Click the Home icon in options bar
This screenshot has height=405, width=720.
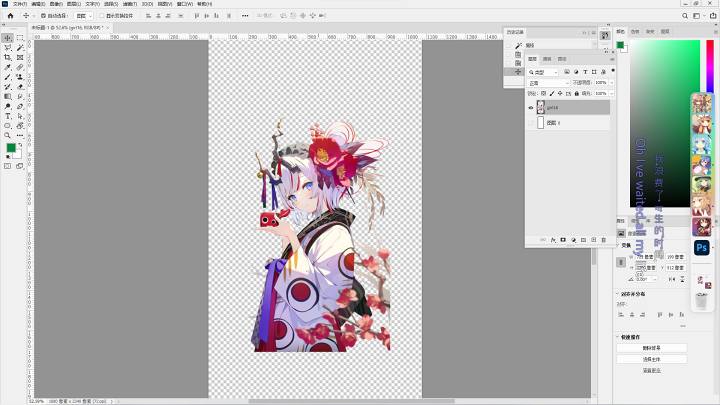click(x=10, y=16)
